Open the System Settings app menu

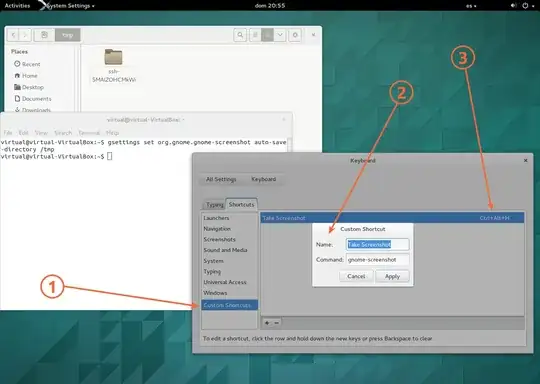(70, 6)
